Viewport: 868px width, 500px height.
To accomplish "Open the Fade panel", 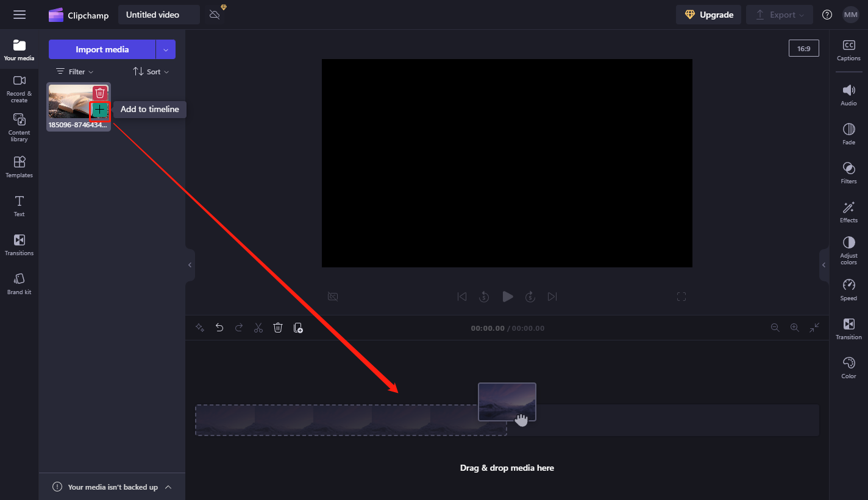I will pyautogui.click(x=848, y=134).
